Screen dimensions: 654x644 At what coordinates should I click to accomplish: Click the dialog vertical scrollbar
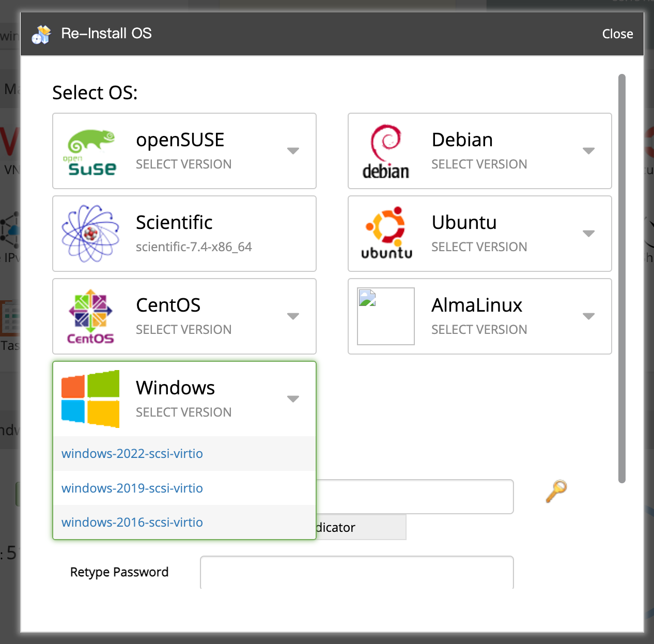pos(622,279)
